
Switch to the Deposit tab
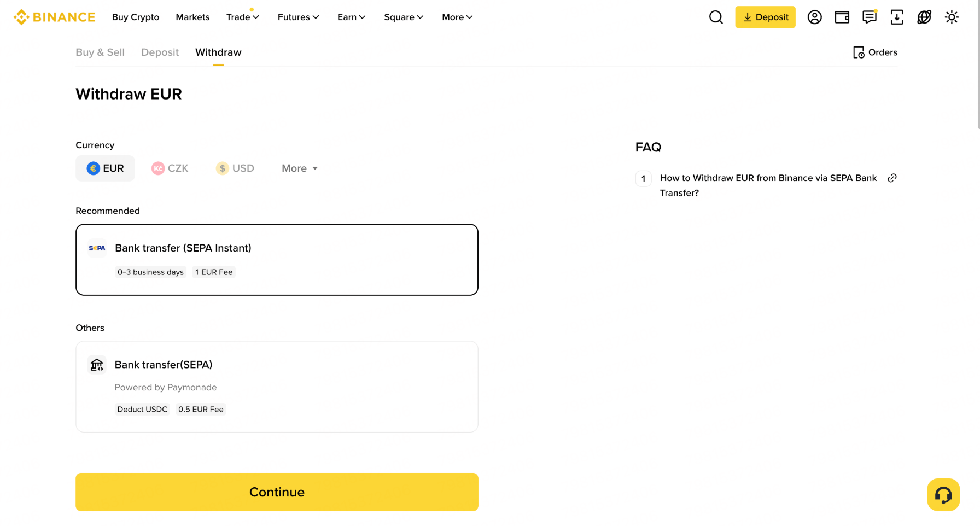point(160,52)
